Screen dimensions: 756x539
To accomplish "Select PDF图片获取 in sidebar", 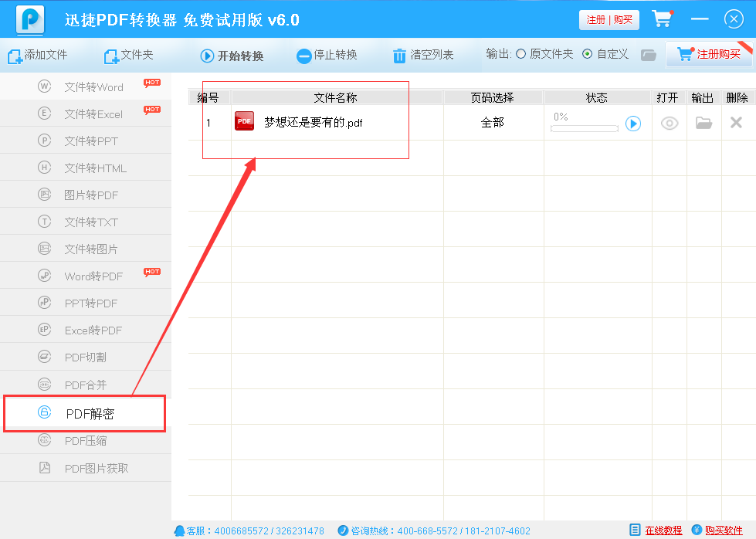I will click(86, 468).
